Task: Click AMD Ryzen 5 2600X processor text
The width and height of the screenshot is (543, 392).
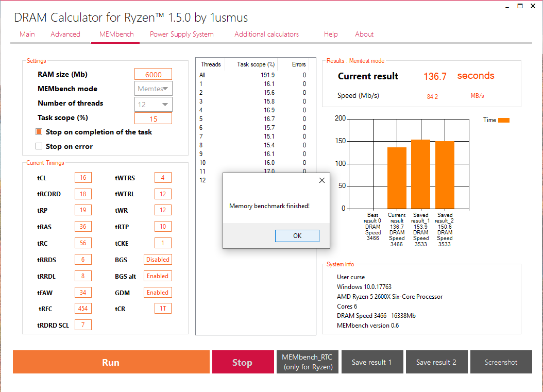Action: (x=389, y=297)
